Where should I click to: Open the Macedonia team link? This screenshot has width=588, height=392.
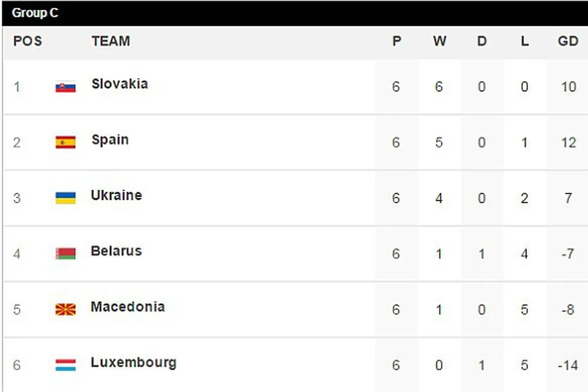click(128, 307)
